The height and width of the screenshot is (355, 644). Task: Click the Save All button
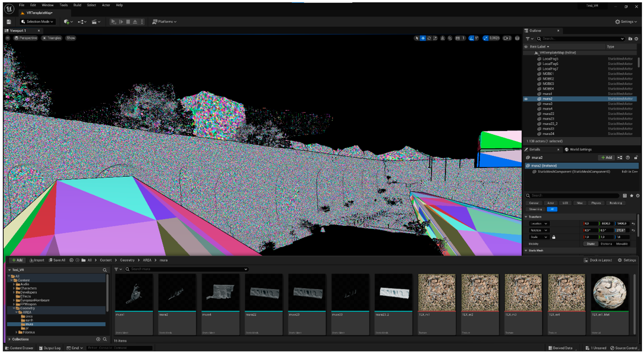[x=57, y=260]
